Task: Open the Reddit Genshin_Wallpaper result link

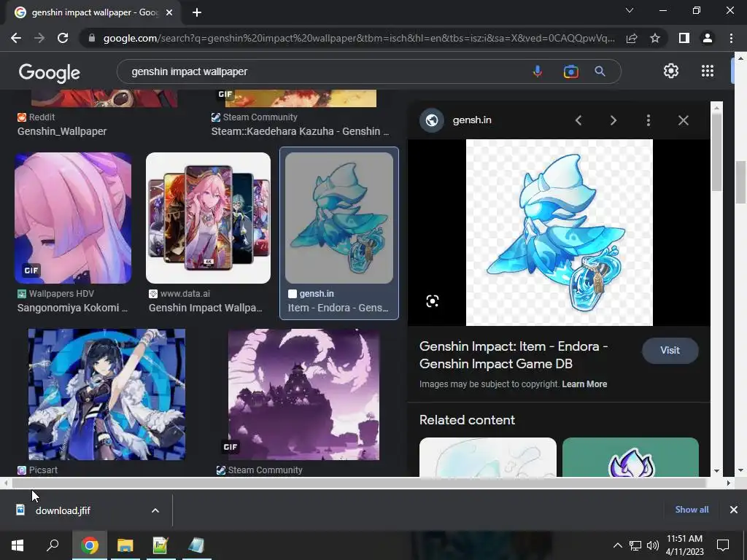Action: (x=62, y=131)
